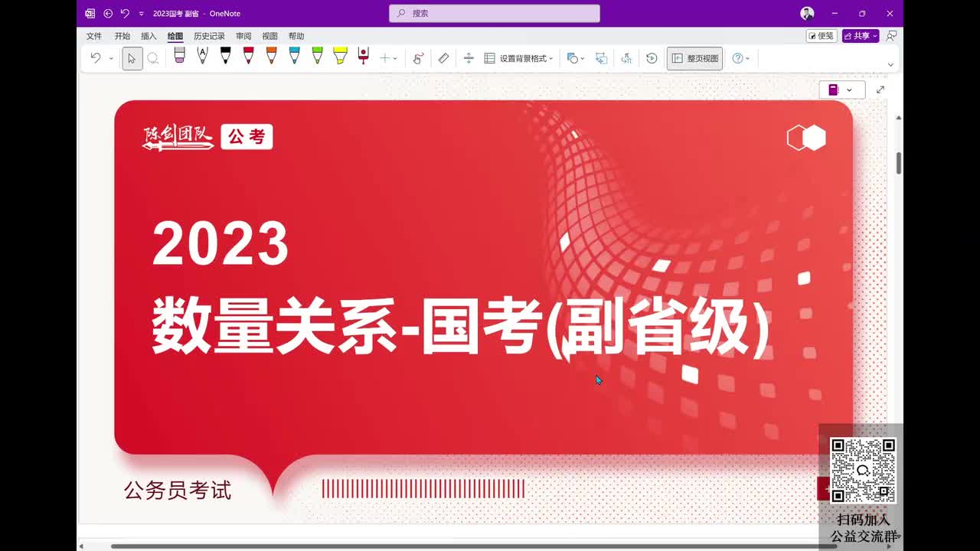This screenshot has width=980, height=551.
Task: Switch to the 绘图 tab
Action: 175,36
